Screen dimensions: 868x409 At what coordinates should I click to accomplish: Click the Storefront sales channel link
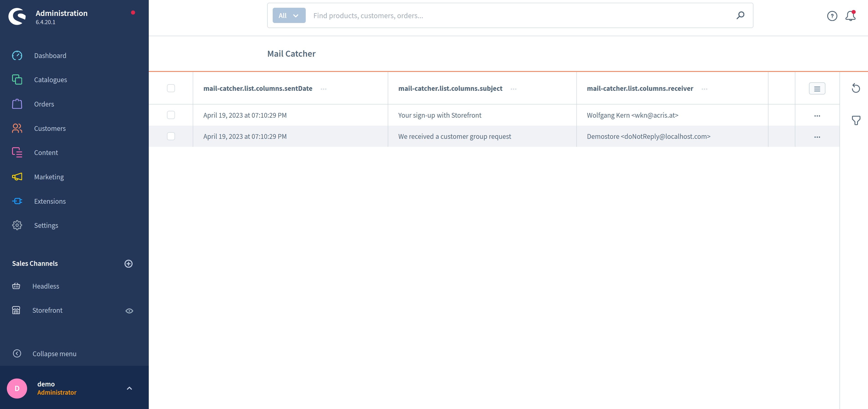48,310
